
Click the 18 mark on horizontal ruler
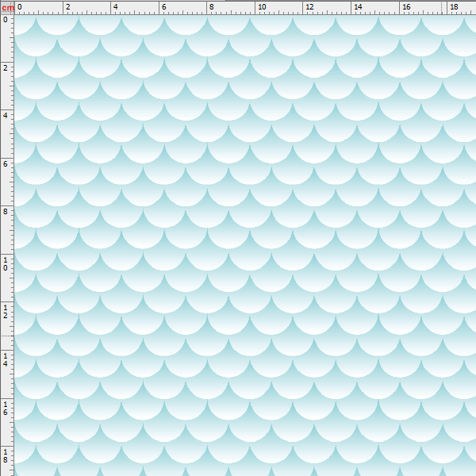454,6
